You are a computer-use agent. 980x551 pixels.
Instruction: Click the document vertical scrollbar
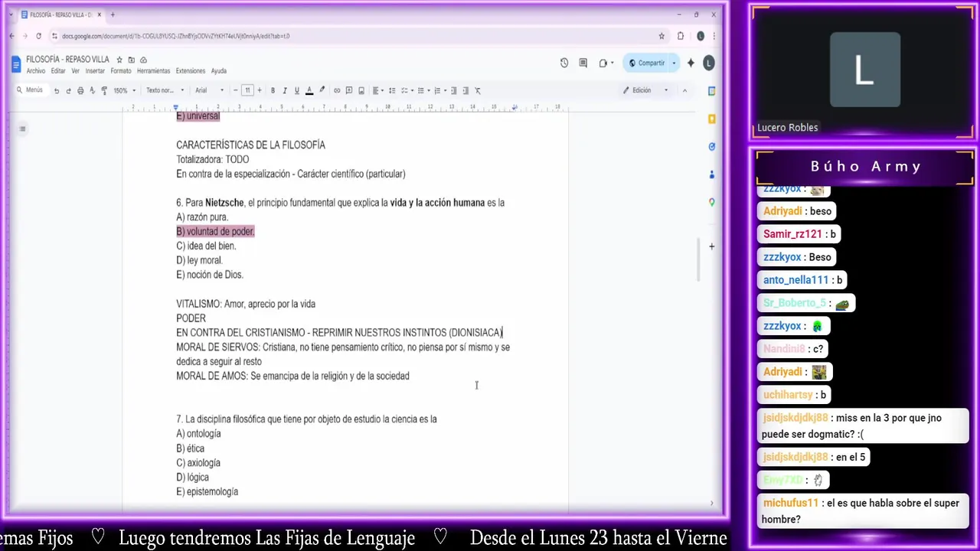(697, 259)
